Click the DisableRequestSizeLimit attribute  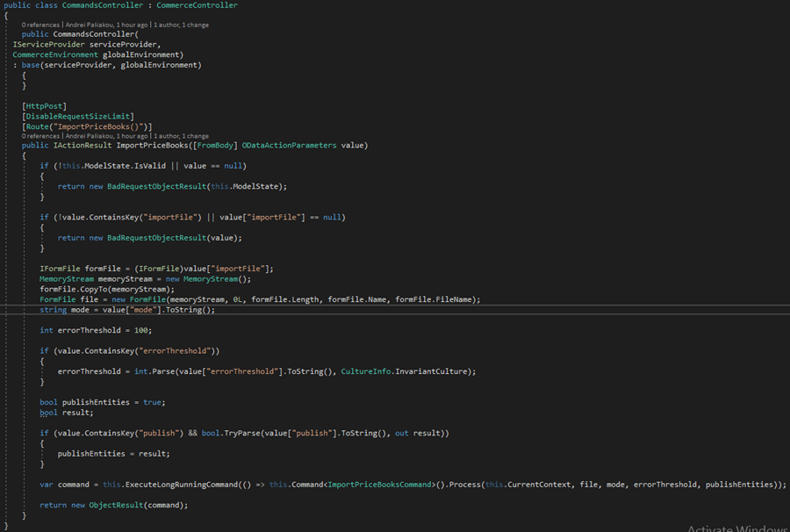click(x=77, y=117)
